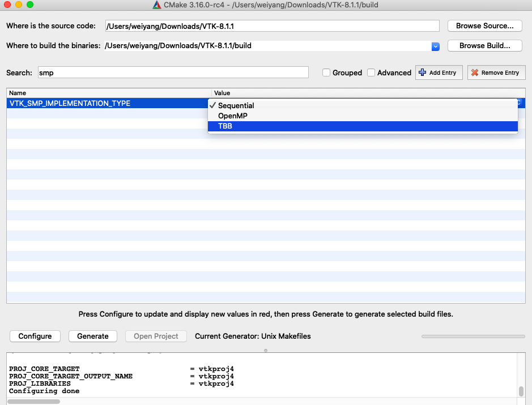Click the Open Project button
532x405 pixels.
[x=156, y=336]
